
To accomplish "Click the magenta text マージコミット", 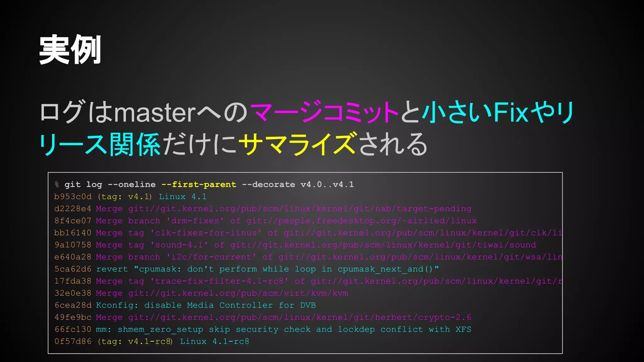I will click(325, 112).
